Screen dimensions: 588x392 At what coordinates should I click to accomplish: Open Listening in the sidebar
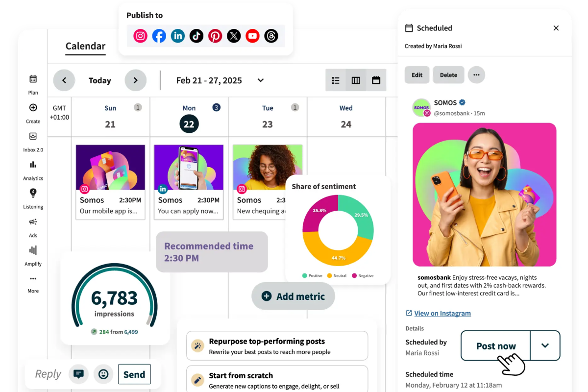(x=33, y=198)
